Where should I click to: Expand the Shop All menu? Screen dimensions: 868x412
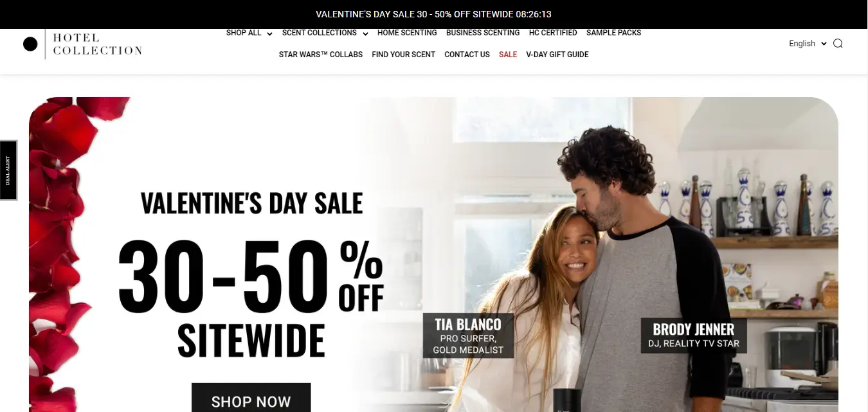click(249, 33)
